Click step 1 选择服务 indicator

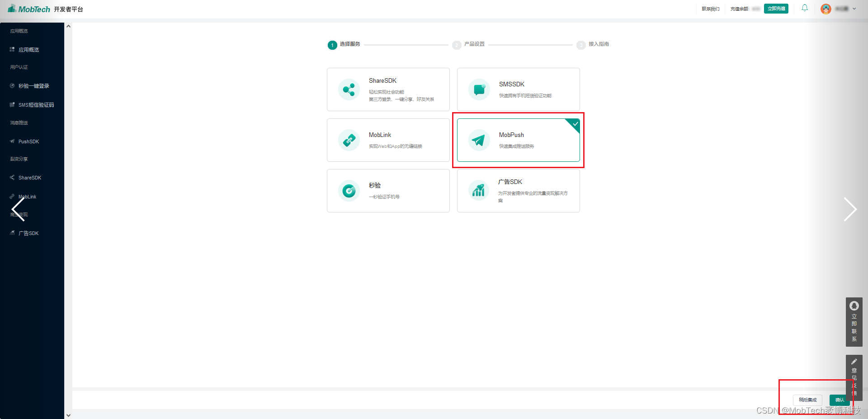[x=344, y=44]
